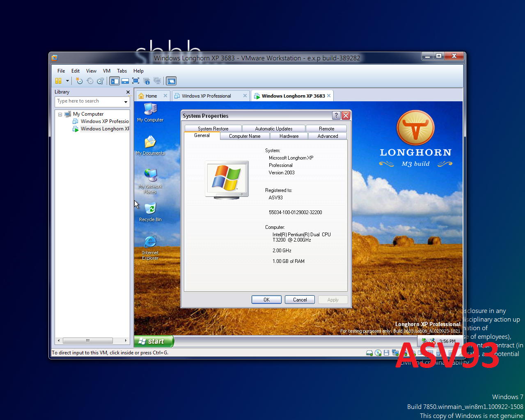Image resolution: width=525 pixels, height=420 pixels.
Task: Toggle the console view toolbar icon
Action: [171, 81]
